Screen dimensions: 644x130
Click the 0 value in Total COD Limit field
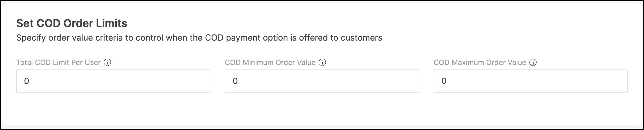click(26, 81)
